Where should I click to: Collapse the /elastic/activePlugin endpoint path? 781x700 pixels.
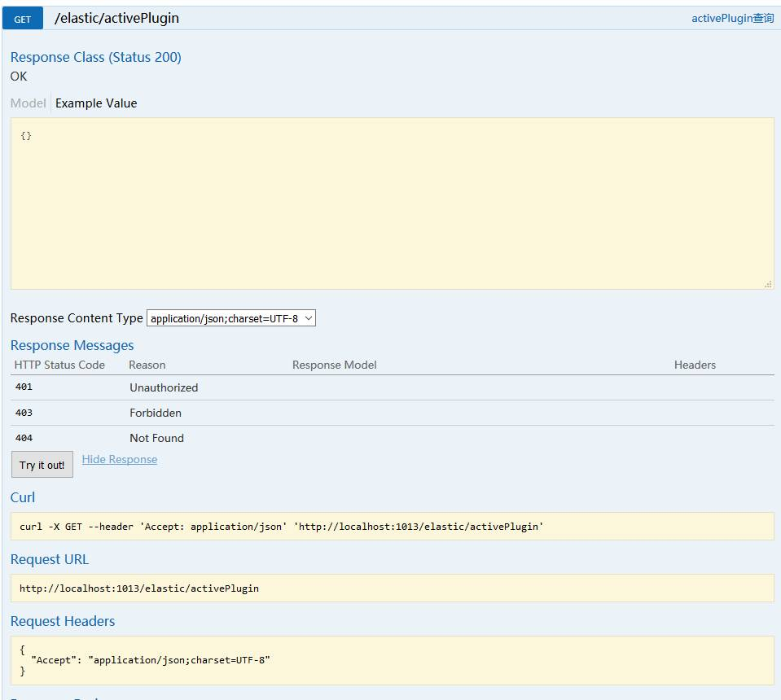(x=116, y=18)
